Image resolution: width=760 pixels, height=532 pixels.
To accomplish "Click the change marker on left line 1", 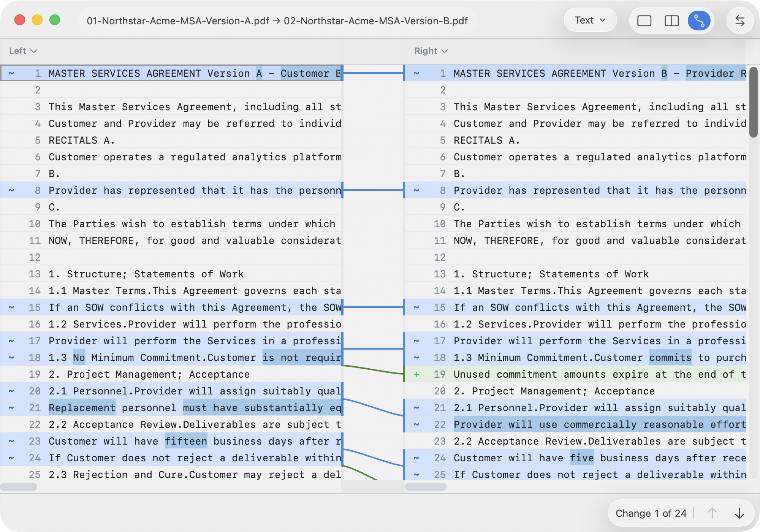I will coord(11,73).
